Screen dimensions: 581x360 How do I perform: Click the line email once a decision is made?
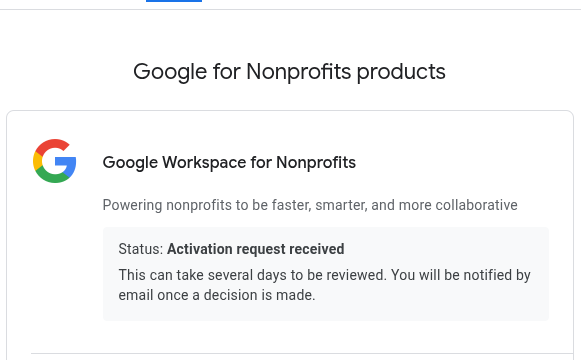217,295
